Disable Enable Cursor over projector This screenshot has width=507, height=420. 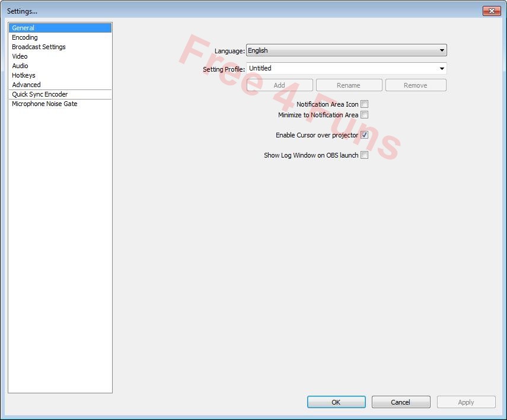364,134
